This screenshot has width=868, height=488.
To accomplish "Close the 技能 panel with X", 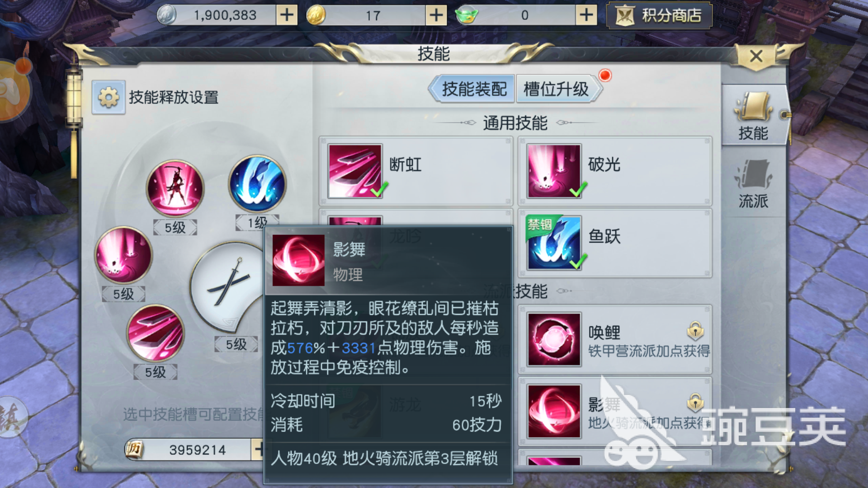I will (x=756, y=56).
